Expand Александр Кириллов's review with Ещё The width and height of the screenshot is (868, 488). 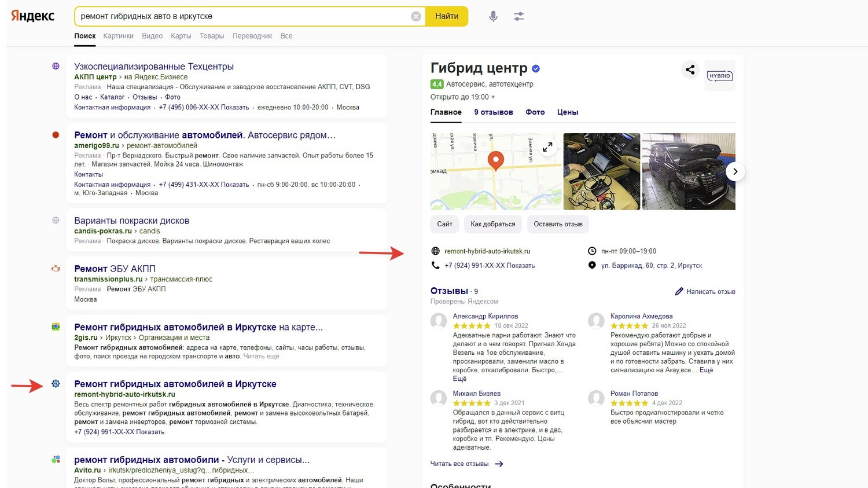point(459,379)
